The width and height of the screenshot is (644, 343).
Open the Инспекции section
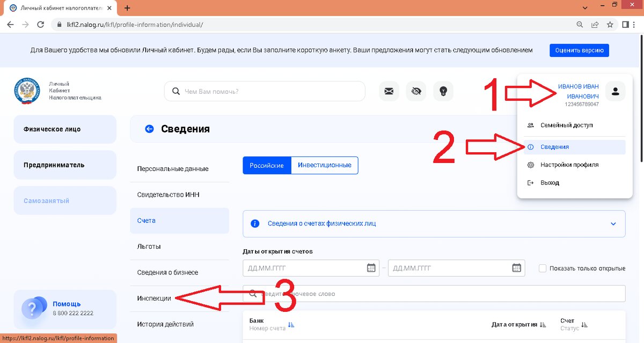(x=179, y=298)
